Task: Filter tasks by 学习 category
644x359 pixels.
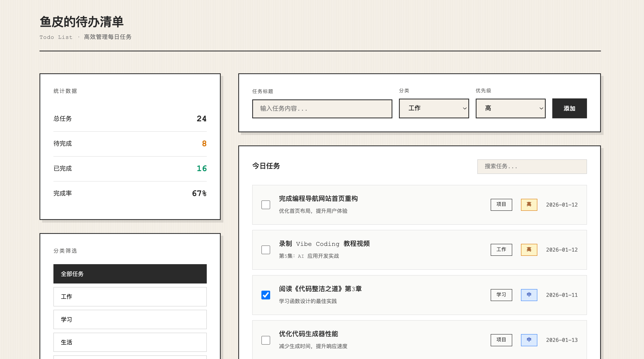Action: [130, 319]
